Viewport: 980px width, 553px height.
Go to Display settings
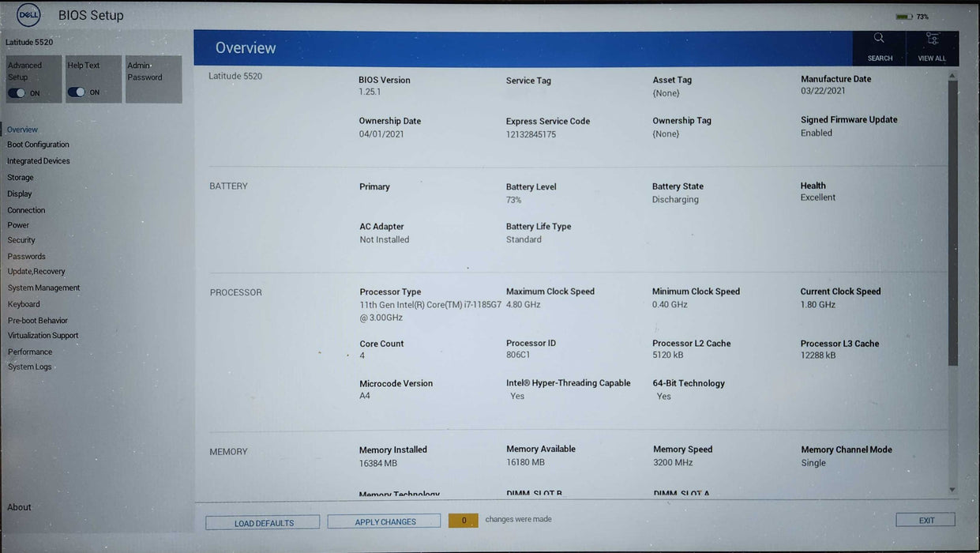point(20,194)
